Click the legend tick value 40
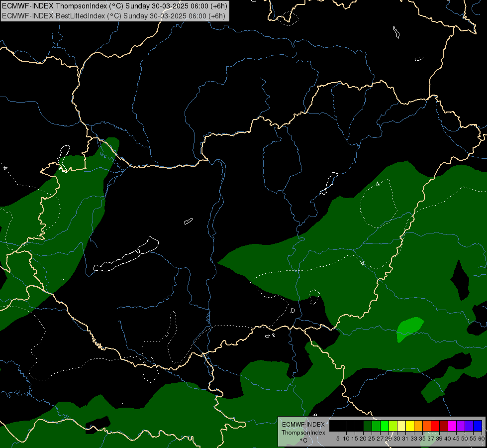This screenshot has width=487, height=448. point(448,439)
